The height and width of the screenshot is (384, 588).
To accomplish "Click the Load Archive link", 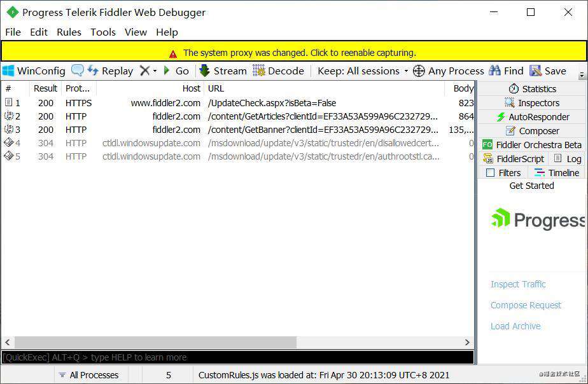I will [x=515, y=326].
